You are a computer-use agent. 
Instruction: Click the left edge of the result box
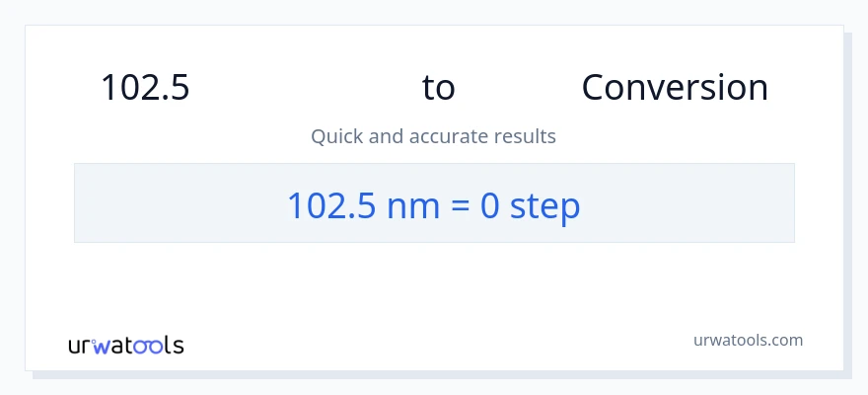tap(78, 202)
